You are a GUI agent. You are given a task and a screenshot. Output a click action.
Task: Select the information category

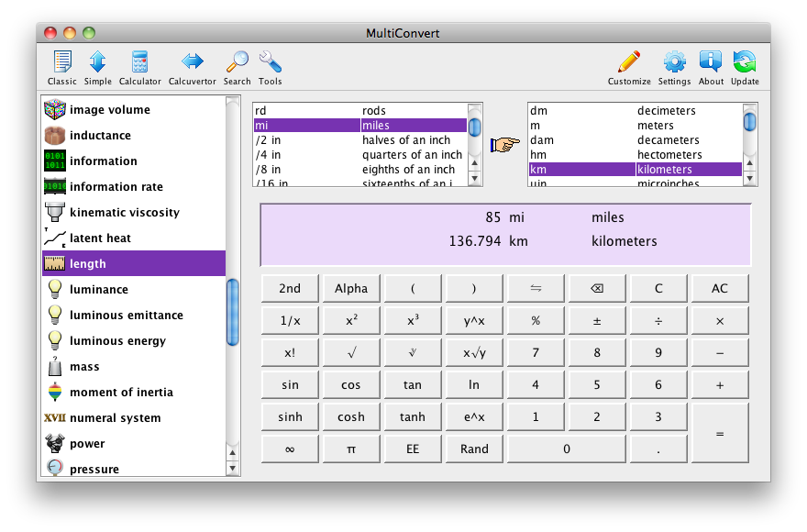tap(134, 161)
